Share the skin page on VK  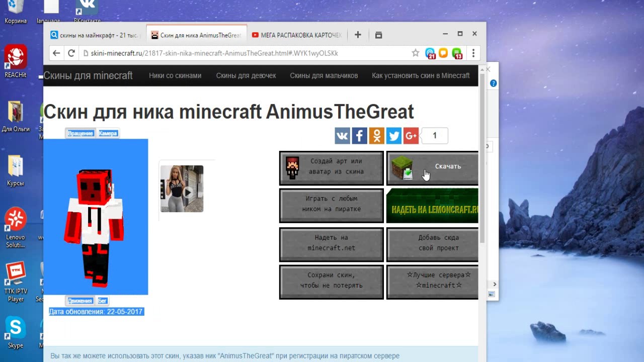coord(342,136)
